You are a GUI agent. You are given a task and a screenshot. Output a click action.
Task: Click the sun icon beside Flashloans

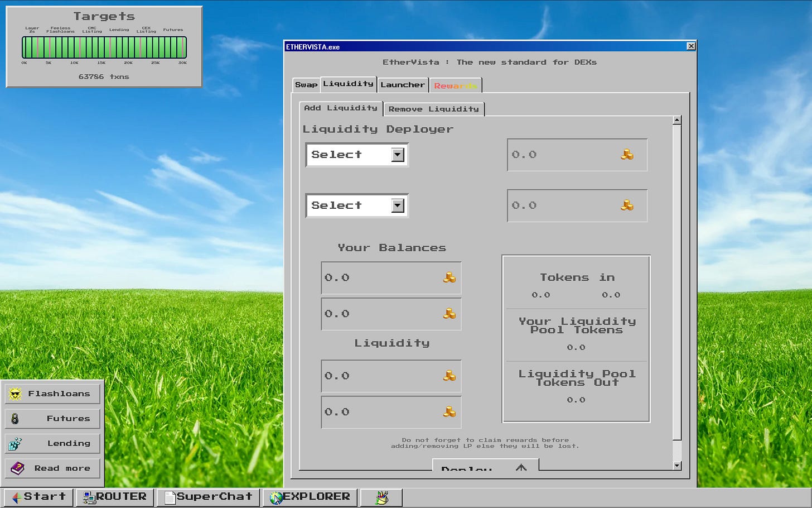[15, 394]
